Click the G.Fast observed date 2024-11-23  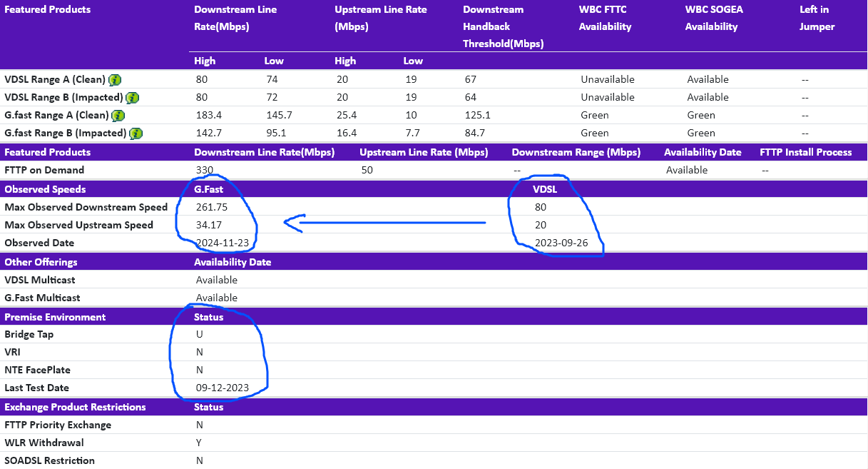pos(222,243)
